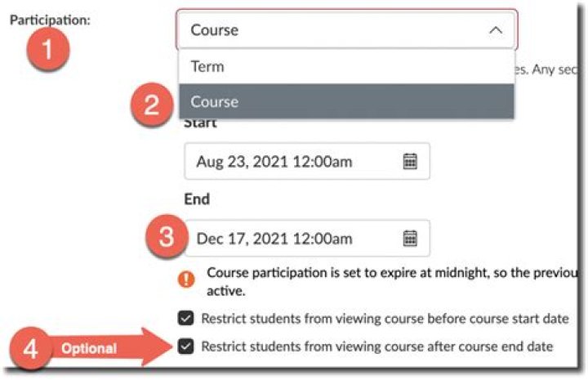Uncheck restrict viewing before course start date
The width and height of the screenshot is (588, 380).
pos(186,319)
